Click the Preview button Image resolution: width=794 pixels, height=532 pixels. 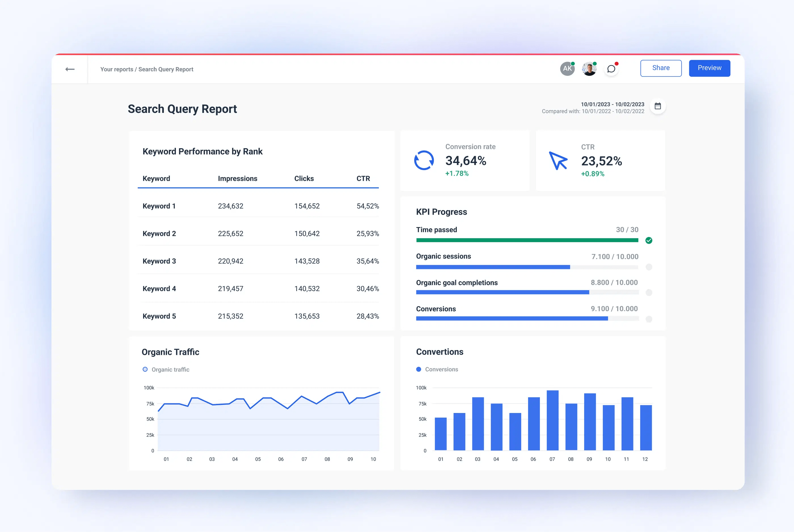(709, 68)
